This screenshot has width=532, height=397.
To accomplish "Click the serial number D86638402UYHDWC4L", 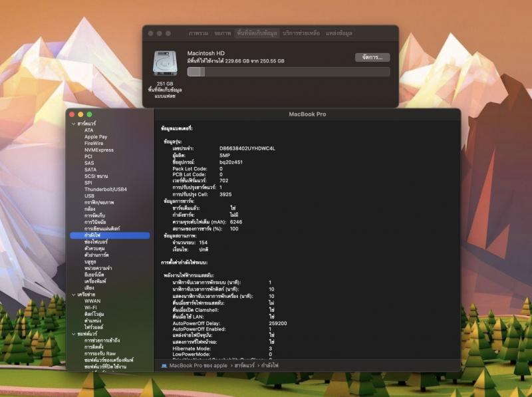I will [x=247, y=148].
